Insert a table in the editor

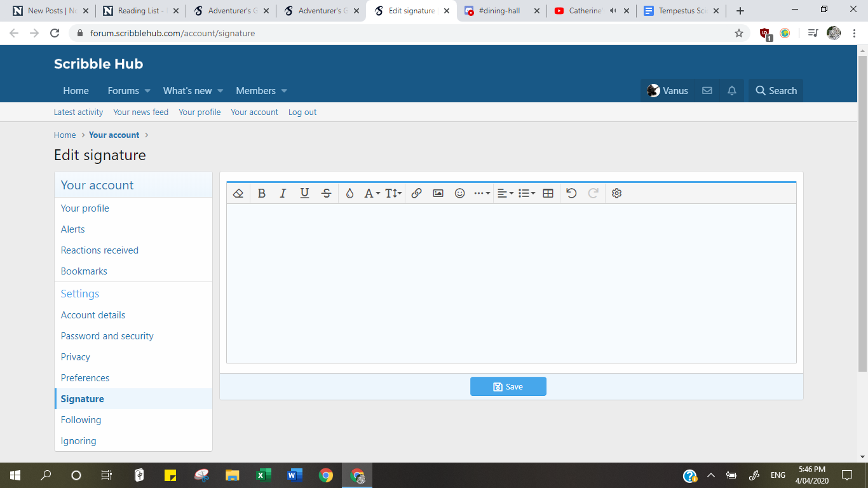click(x=548, y=193)
